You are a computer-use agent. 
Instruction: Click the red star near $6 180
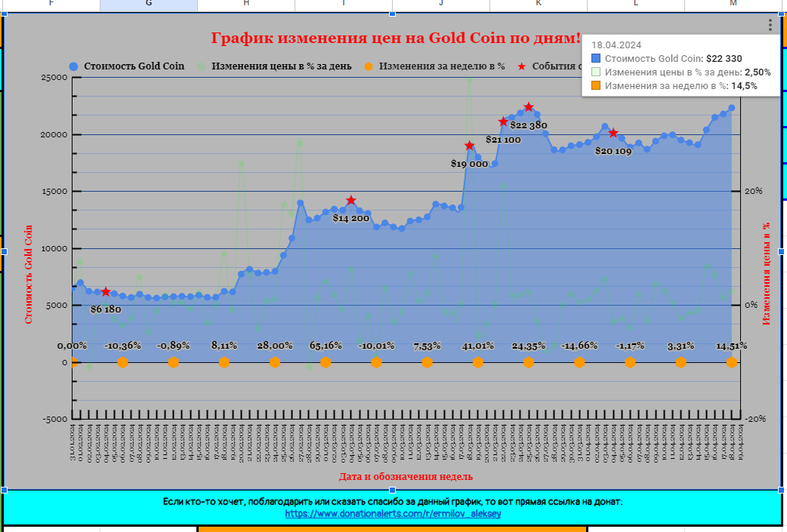tap(106, 291)
